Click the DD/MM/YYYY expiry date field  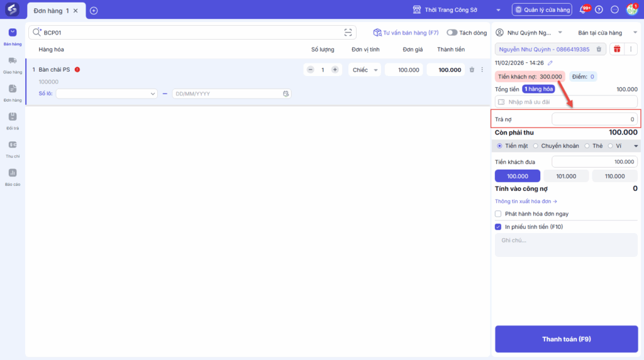pos(231,94)
